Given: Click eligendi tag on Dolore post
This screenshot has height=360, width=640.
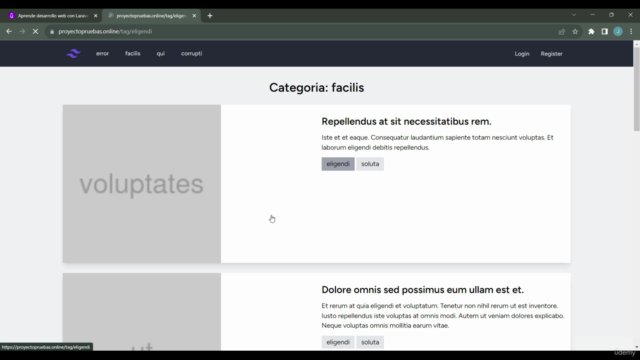Looking at the screenshot, I should pyautogui.click(x=338, y=342).
